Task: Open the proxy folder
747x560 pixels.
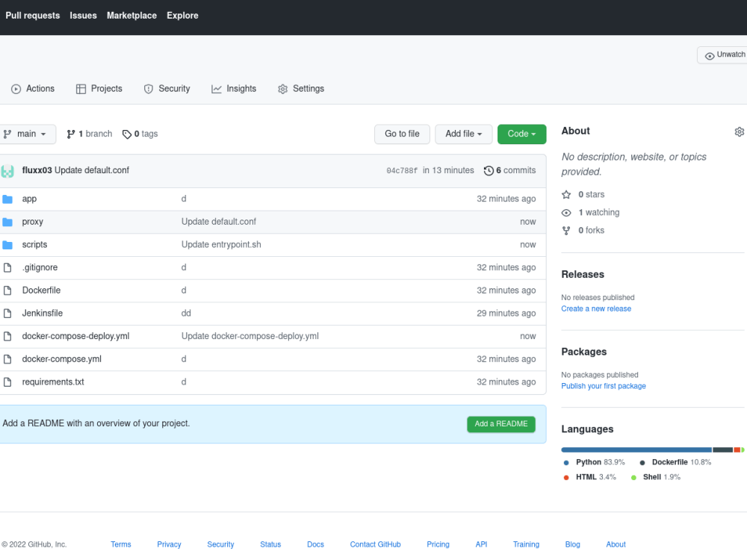Action: tap(33, 222)
